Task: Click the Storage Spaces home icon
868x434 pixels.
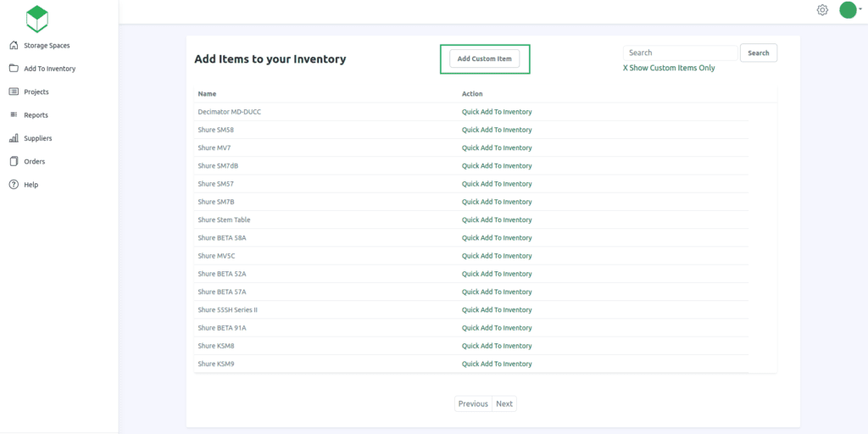Action: pyautogui.click(x=14, y=46)
